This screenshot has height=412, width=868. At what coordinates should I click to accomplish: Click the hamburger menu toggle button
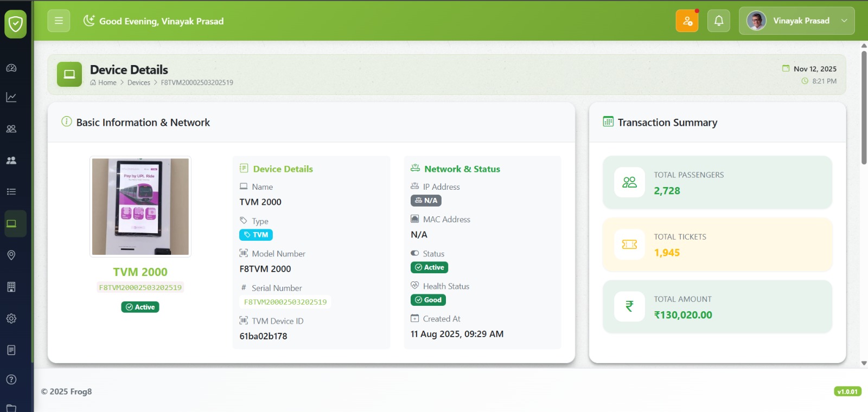point(59,21)
